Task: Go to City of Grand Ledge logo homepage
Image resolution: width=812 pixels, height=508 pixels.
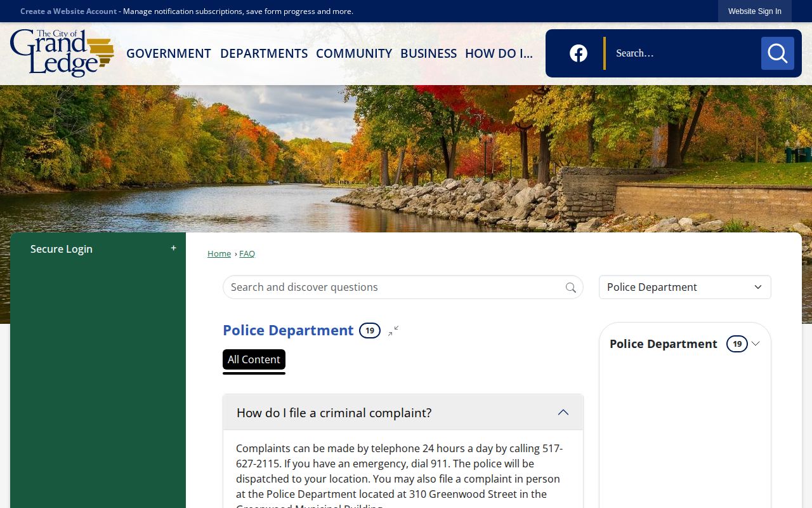Action: (x=62, y=53)
